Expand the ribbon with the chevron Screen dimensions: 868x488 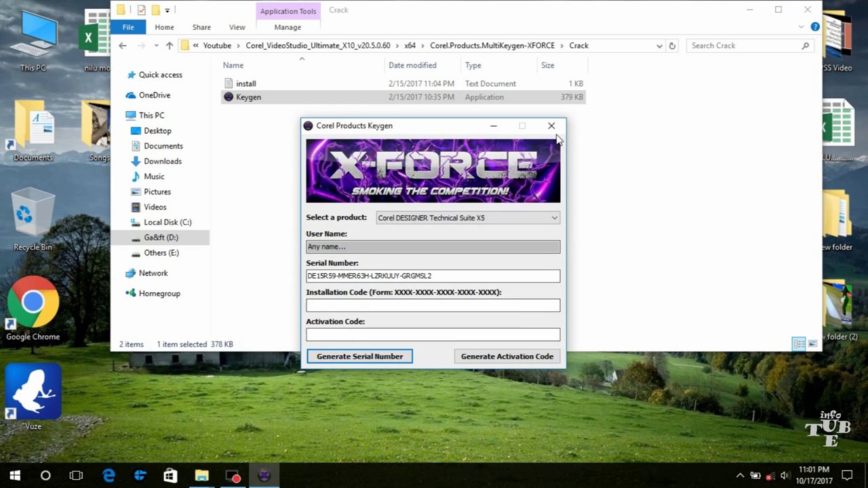802,27
